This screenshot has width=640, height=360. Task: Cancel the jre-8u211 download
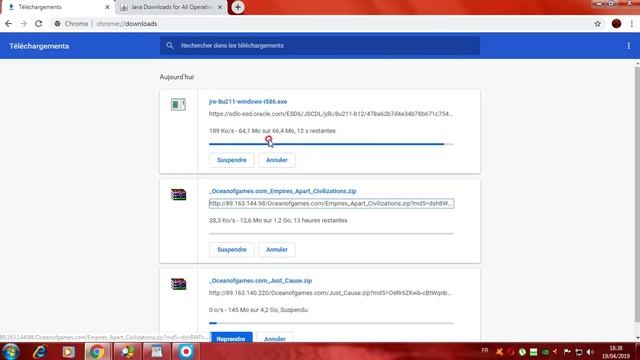[x=277, y=160]
